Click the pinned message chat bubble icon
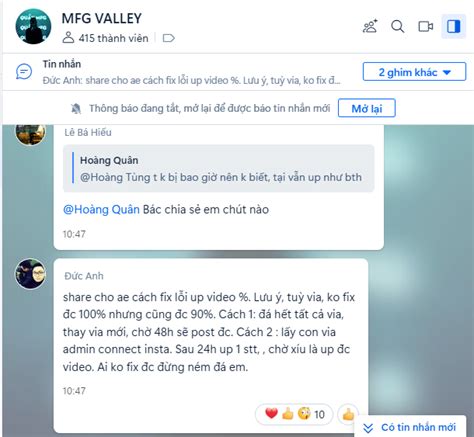474x437 pixels. [x=24, y=72]
